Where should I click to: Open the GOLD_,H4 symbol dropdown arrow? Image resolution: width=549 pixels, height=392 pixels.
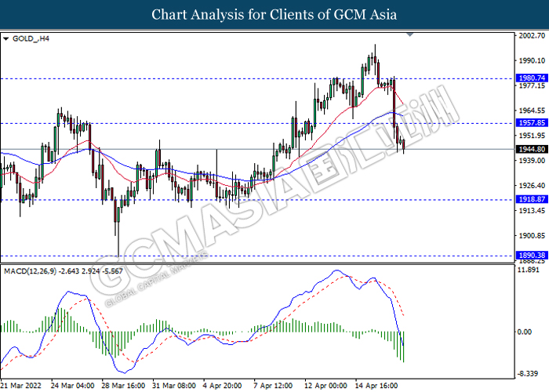pyautogui.click(x=5, y=39)
